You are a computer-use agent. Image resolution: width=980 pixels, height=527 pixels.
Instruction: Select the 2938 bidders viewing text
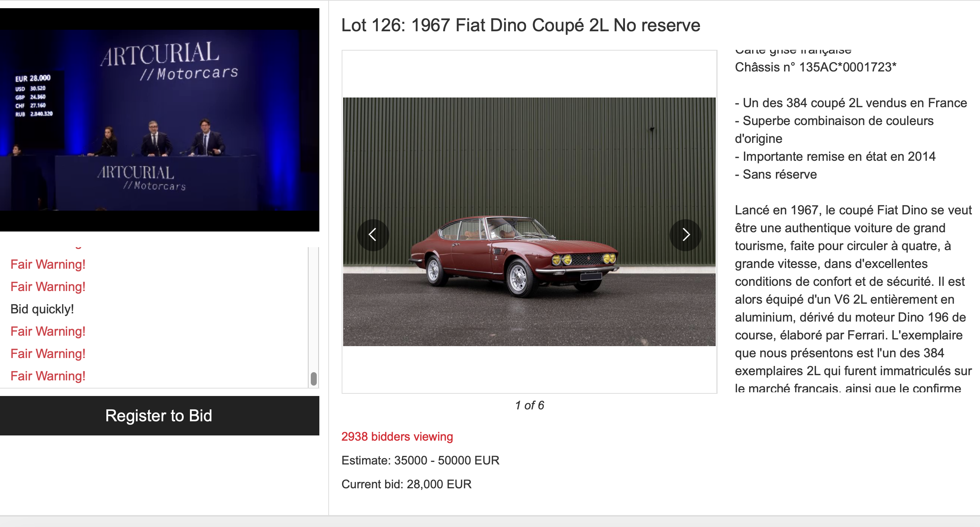397,436
